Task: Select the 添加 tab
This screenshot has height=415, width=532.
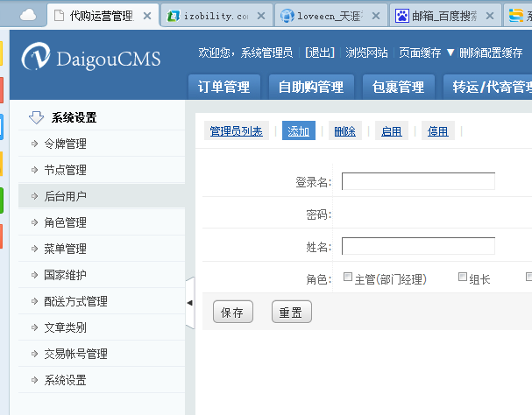Action: (299, 130)
